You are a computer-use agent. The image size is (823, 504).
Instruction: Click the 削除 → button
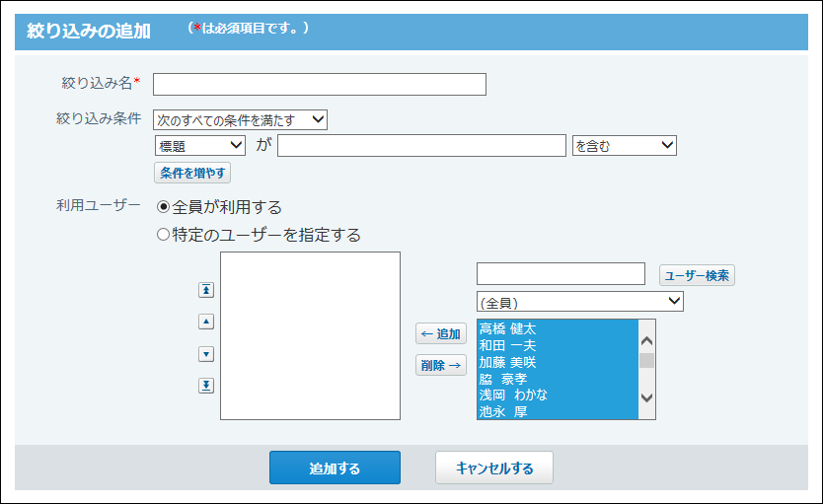click(x=441, y=365)
